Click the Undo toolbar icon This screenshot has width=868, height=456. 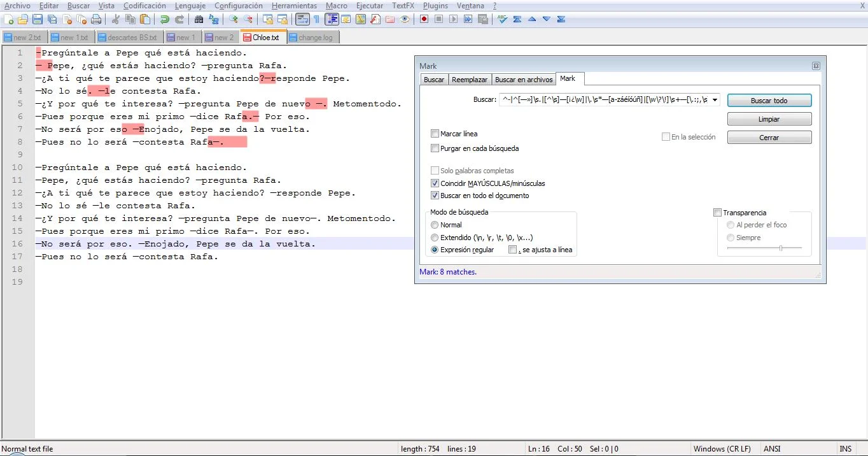(x=164, y=19)
